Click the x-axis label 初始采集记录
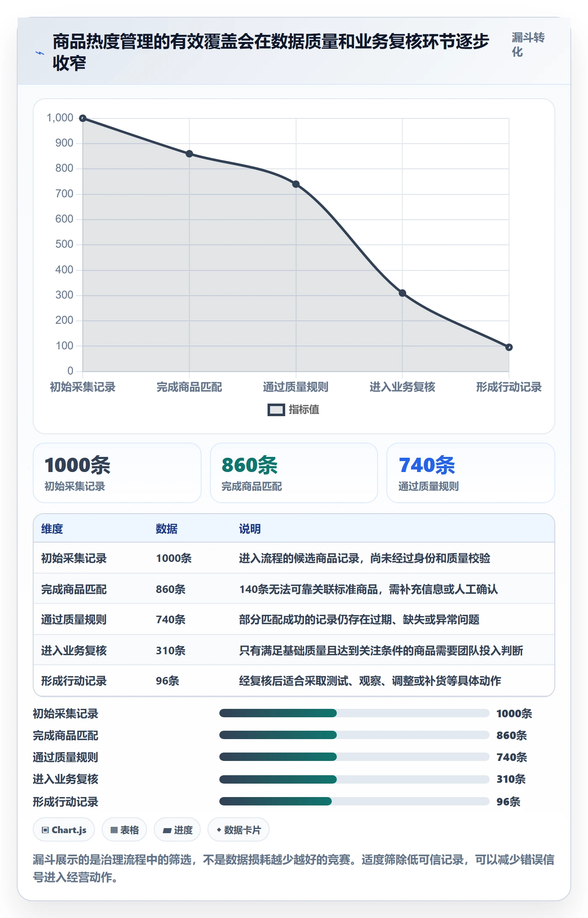This screenshot has height=918, width=588. click(x=83, y=387)
